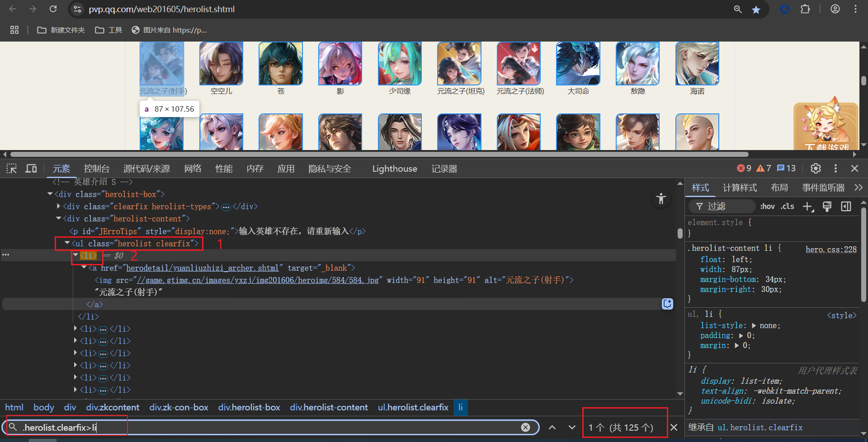This screenshot has width=868, height=442.
Task: Open DevTools three-dot customize menu
Action: click(x=835, y=168)
